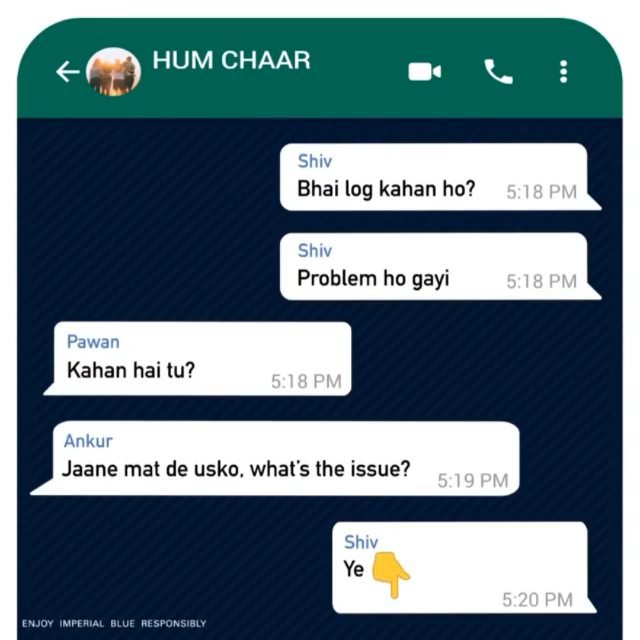Tap the sender name Ankur
This screenshot has width=640, height=640.
coord(88,441)
